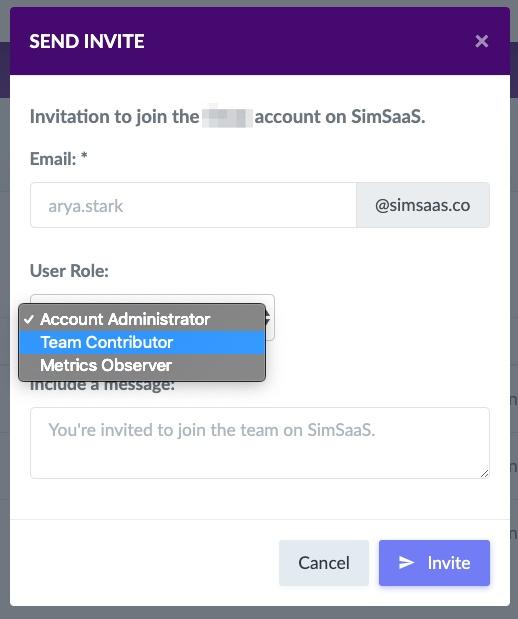Click the Email field label
518x619 pixels.
[58, 159]
